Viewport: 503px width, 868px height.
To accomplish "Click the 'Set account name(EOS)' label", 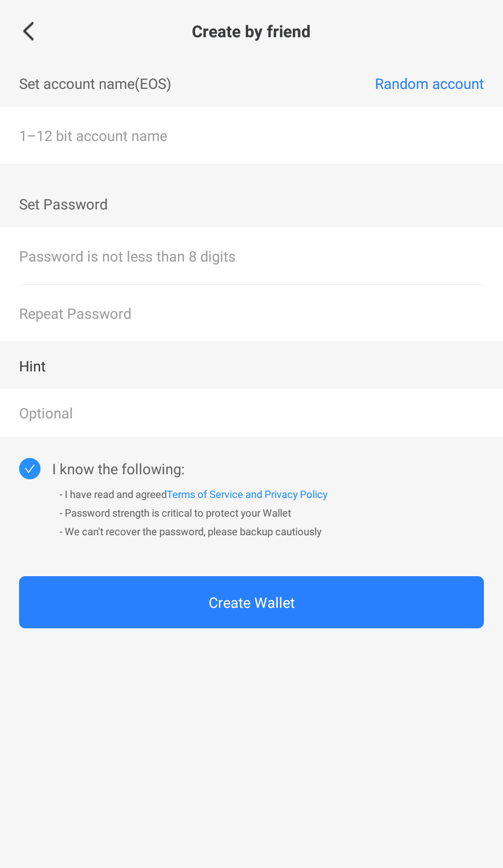I will (x=95, y=84).
